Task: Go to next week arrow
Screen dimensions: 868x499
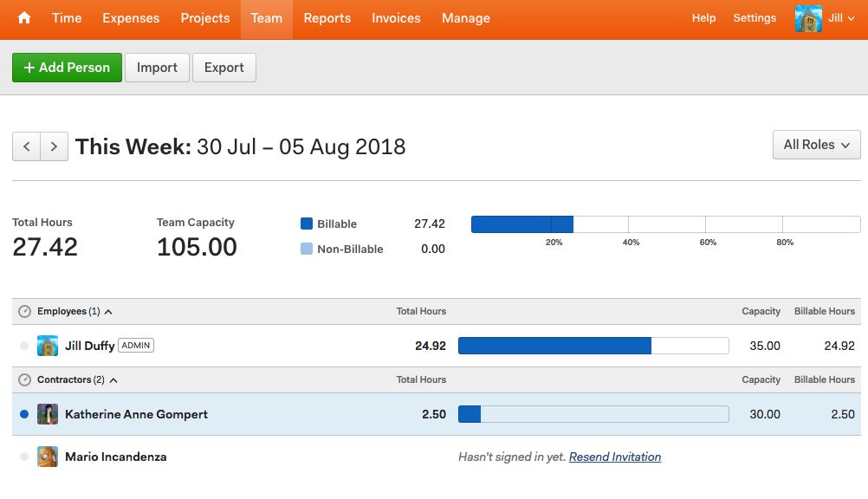Action: coord(54,146)
